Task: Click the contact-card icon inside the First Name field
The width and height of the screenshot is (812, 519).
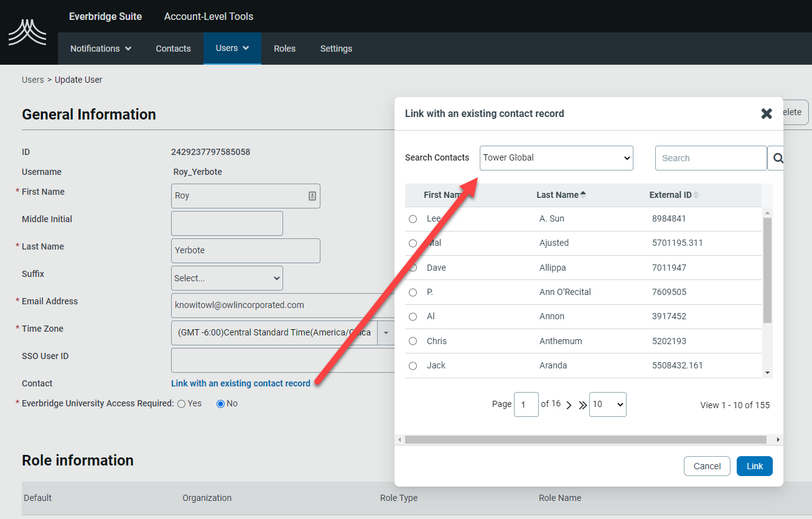Action: pos(312,195)
